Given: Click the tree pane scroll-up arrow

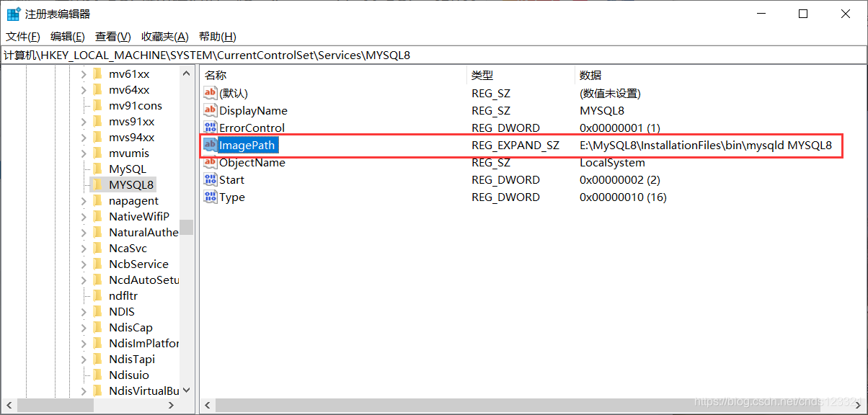Looking at the screenshot, I should pos(187,73).
